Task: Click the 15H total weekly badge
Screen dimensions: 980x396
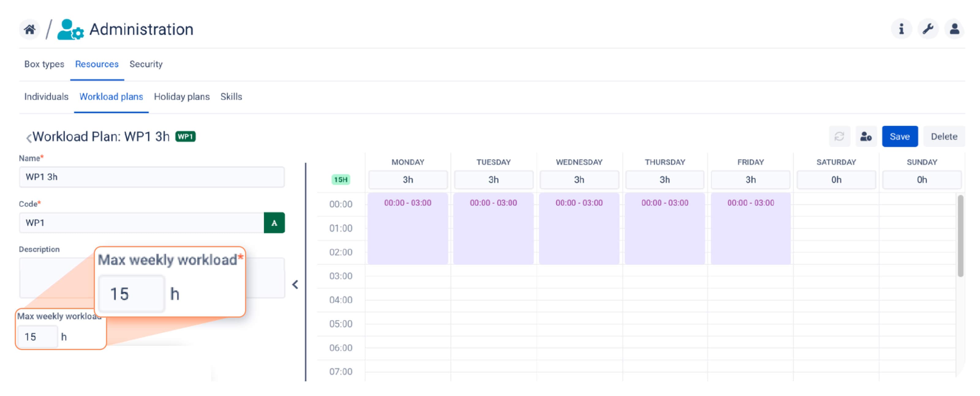Action: pyautogui.click(x=341, y=180)
